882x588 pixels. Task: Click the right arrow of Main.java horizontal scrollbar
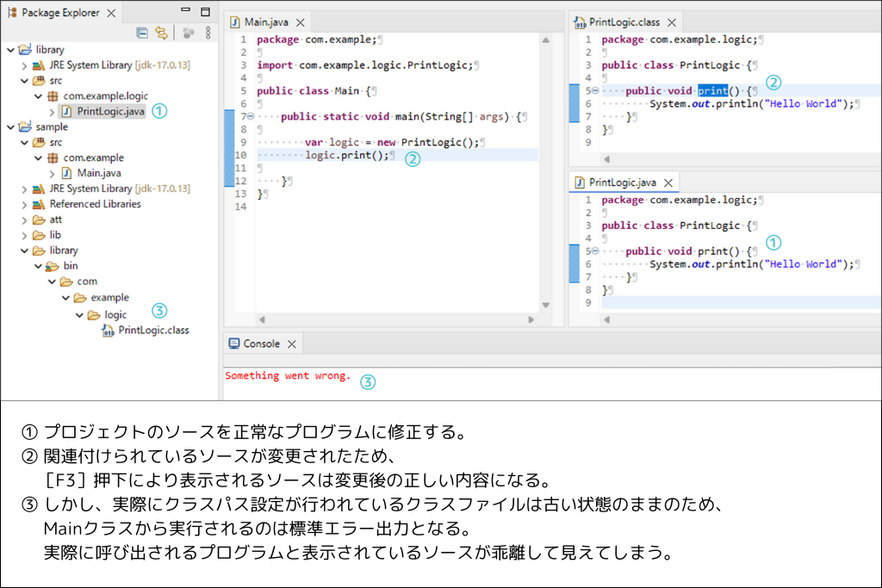click(x=531, y=320)
